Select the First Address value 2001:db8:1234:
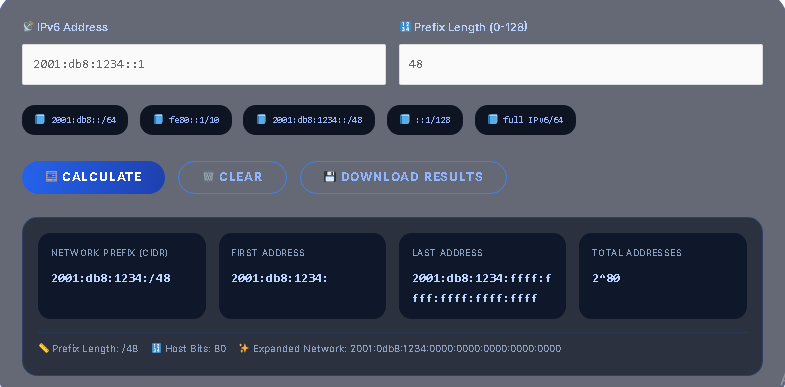This screenshot has height=387, width=785. (x=279, y=278)
